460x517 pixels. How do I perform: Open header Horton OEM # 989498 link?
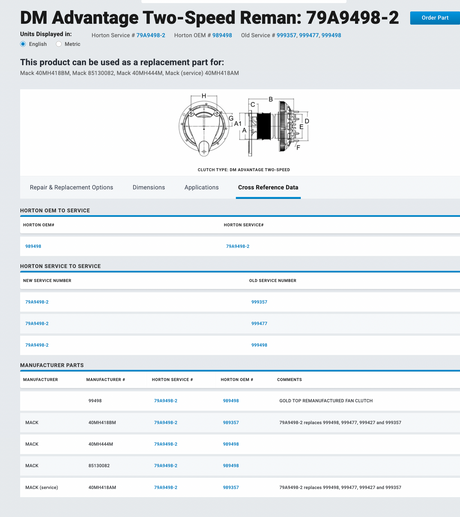(222, 35)
